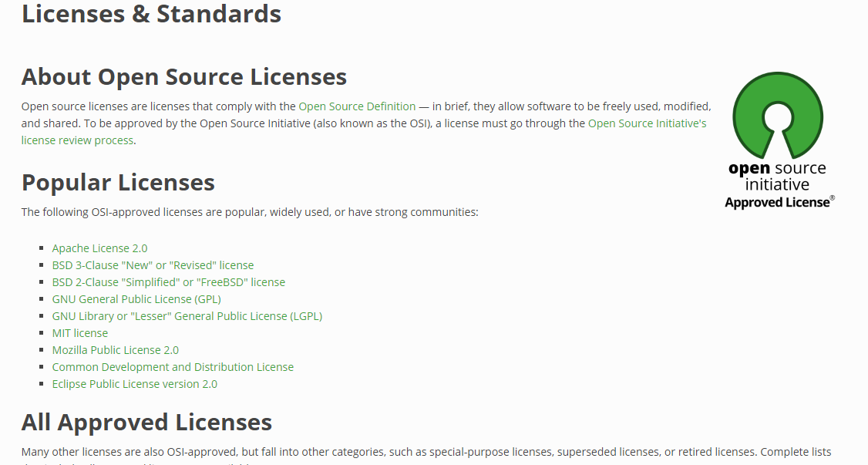The width and height of the screenshot is (868, 465).
Task: Open the Mozilla Public License 2.0 link
Action: click(115, 350)
